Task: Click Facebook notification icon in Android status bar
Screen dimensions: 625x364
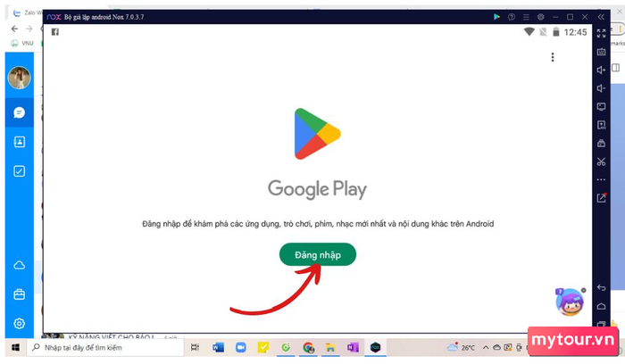Action: click(x=55, y=32)
